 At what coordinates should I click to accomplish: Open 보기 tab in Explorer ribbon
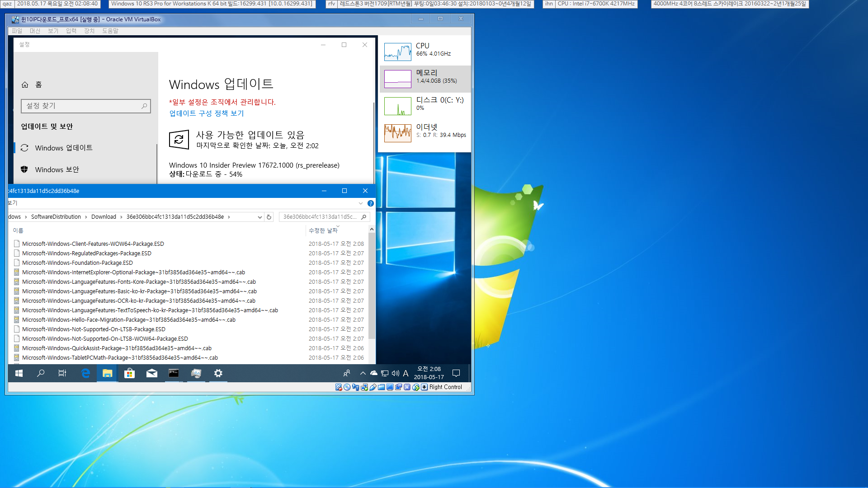13,203
